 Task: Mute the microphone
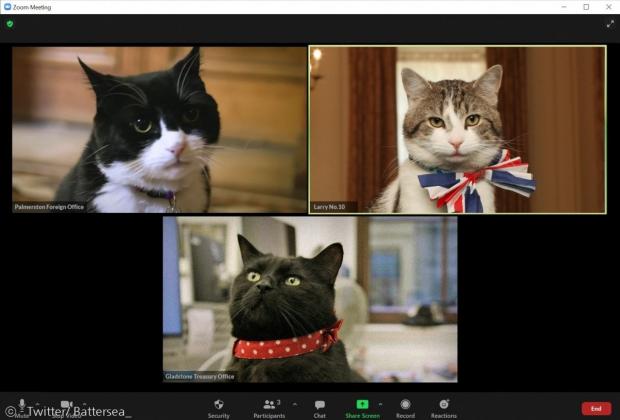point(22,407)
